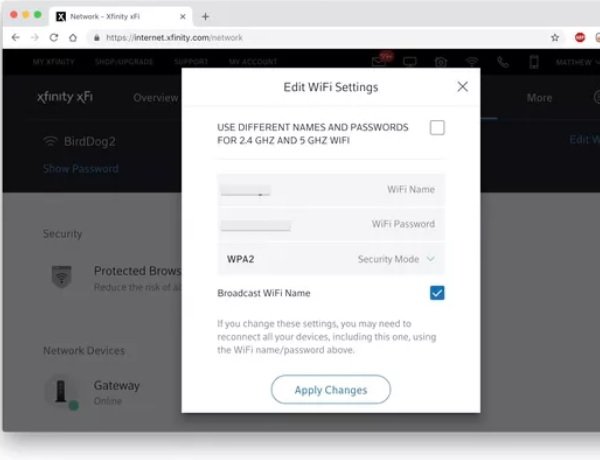Select the WiFi Name input field
The height and width of the screenshot is (460, 600).
[x=331, y=189]
